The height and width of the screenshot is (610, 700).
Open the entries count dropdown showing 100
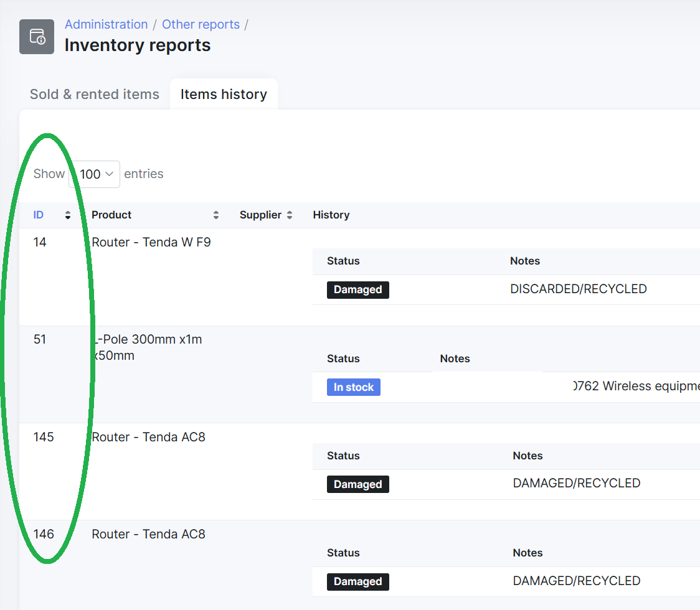point(94,174)
